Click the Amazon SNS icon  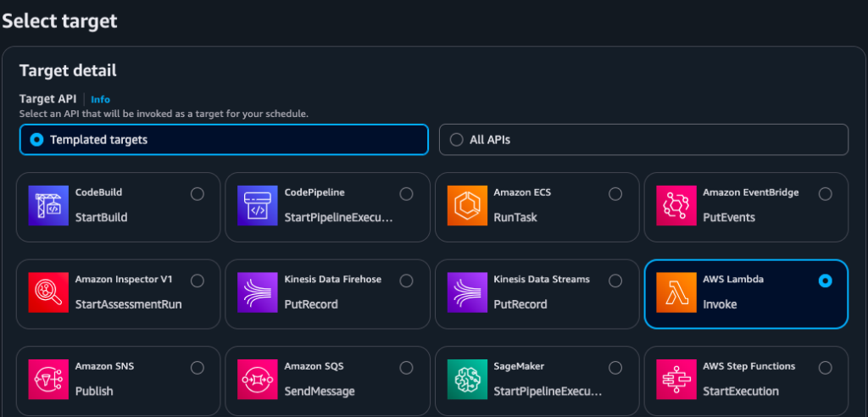point(49,380)
